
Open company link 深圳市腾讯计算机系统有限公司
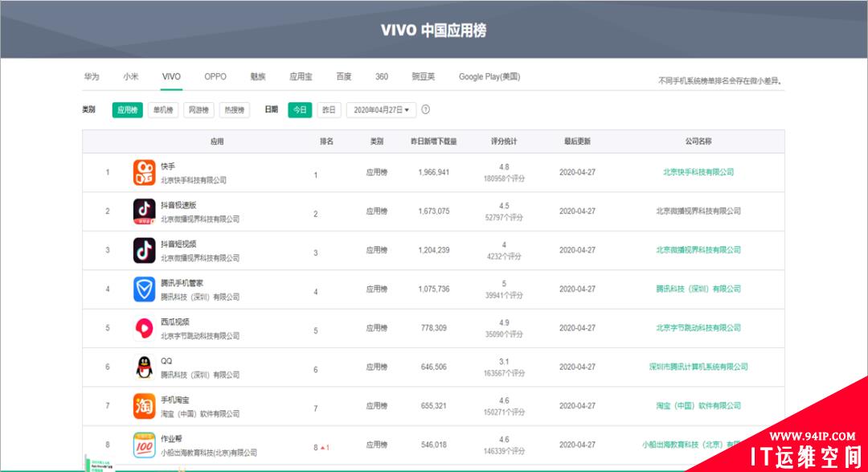[x=698, y=367]
